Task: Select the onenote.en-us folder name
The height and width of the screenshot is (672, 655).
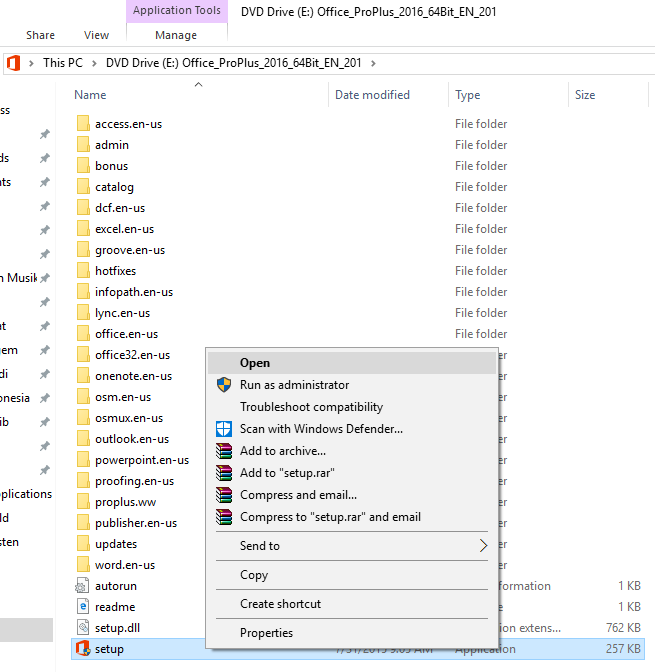Action: click(x=133, y=376)
